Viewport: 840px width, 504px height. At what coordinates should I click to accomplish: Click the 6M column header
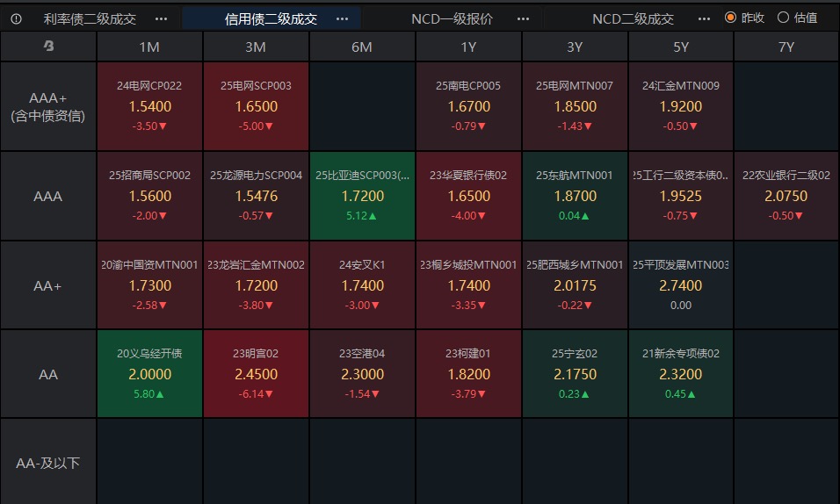[x=362, y=47]
